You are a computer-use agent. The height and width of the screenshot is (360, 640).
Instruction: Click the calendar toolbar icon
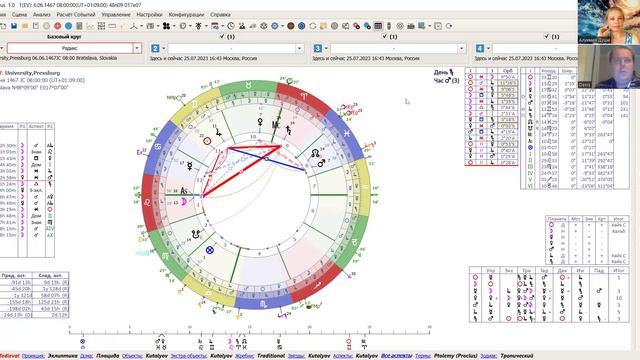(215, 26)
